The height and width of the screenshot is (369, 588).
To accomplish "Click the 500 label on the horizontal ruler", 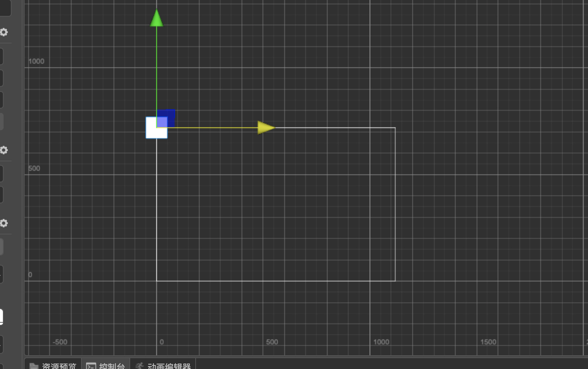I will (272, 342).
